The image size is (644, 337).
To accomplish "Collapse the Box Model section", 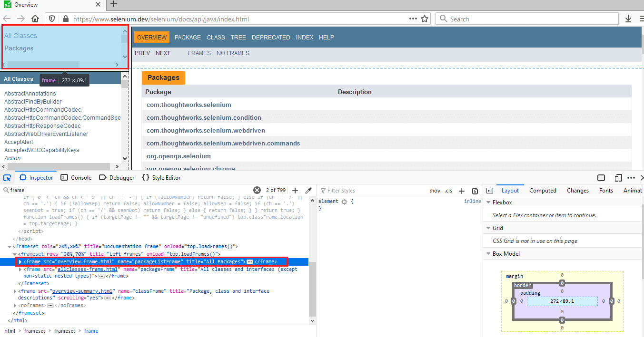I will [488, 253].
